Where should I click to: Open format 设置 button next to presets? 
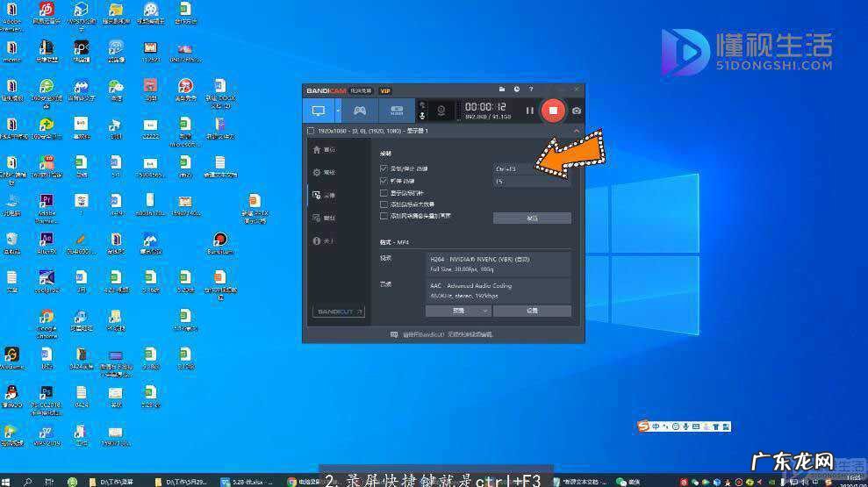pyautogui.click(x=532, y=311)
